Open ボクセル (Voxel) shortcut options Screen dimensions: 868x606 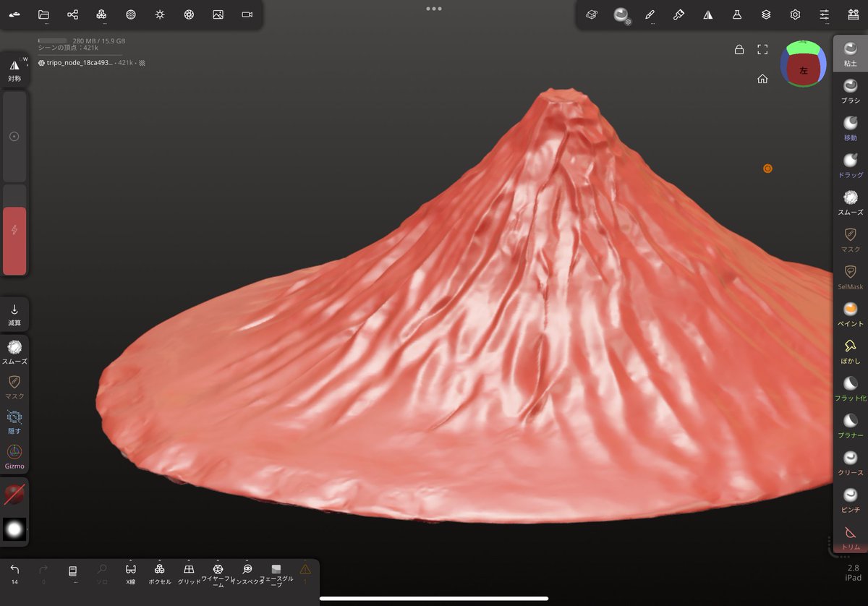click(x=159, y=574)
